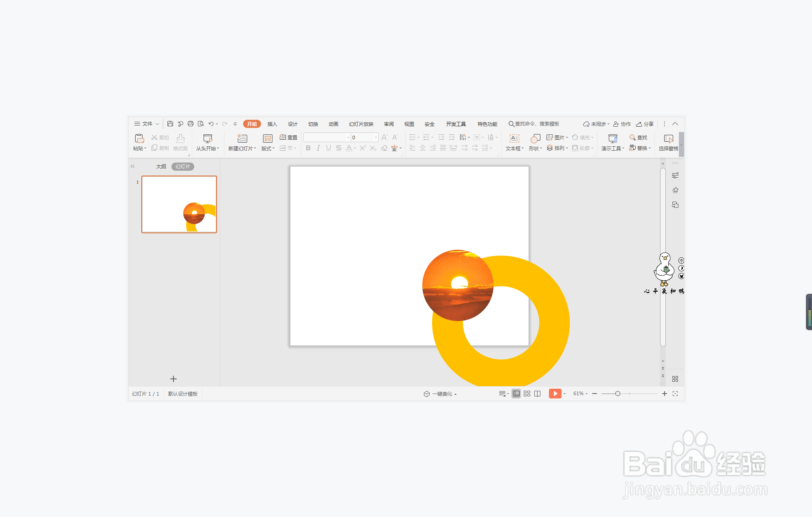The width and height of the screenshot is (812, 517).
Task: Click the Share (分享) button
Action: tap(645, 124)
